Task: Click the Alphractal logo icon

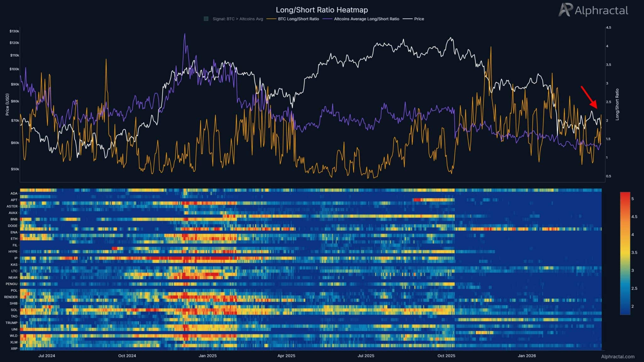Action: tap(565, 10)
